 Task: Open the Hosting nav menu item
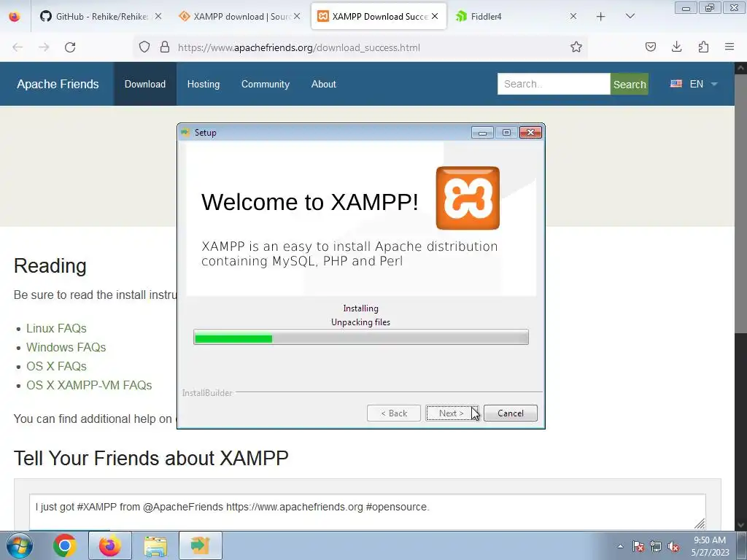point(204,84)
